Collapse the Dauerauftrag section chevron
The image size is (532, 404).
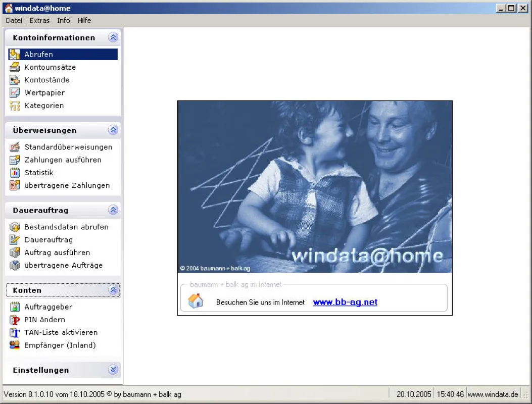pos(113,210)
